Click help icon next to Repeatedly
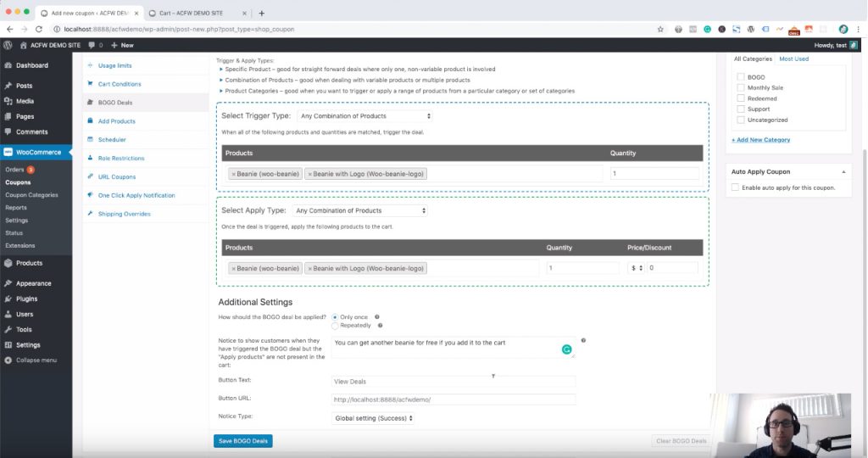868x458 pixels. (381, 325)
